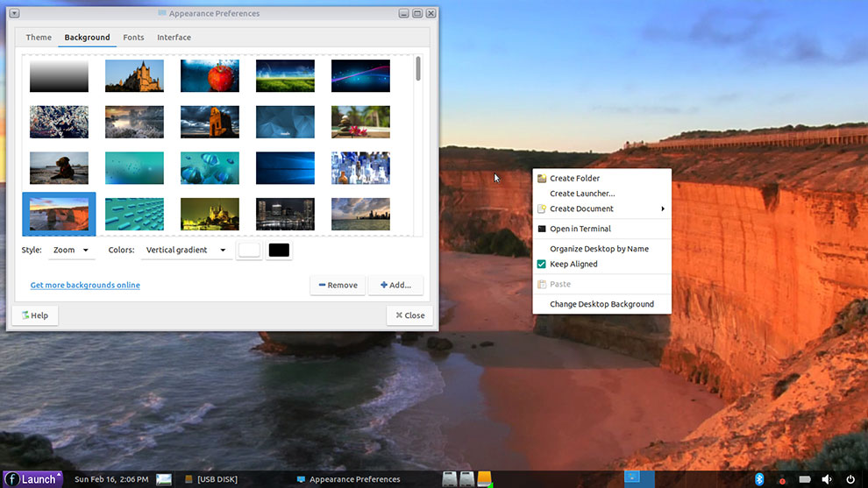Open the USB DISK taskbar entry
Viewport: 868px width, 488px height.
tap(211, 479)
